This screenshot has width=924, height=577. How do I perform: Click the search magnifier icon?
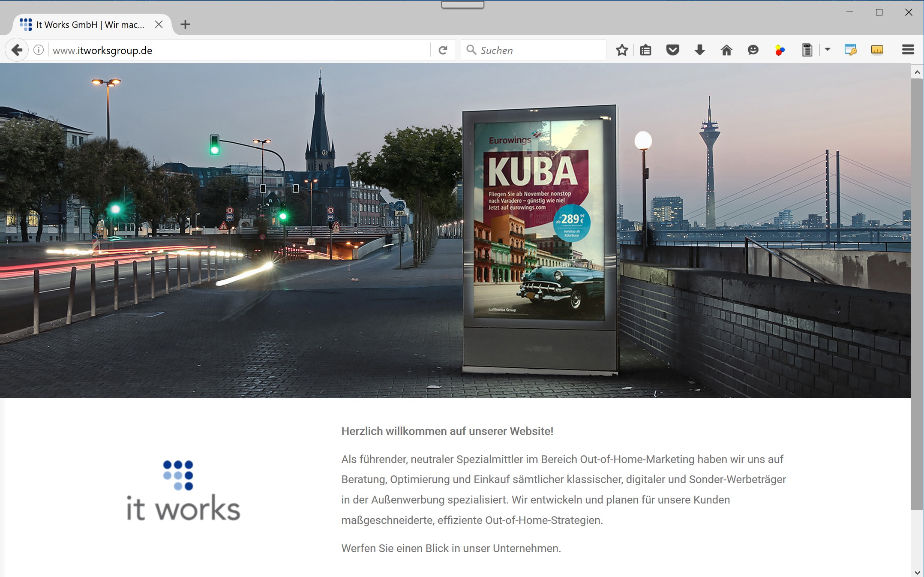471,50
